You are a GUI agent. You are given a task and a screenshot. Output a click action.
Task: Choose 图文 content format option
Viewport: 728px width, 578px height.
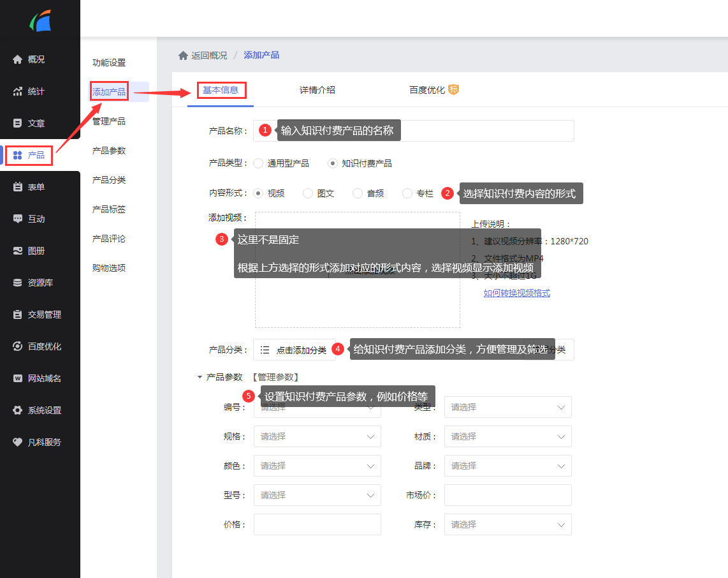[x=308, y=193]
